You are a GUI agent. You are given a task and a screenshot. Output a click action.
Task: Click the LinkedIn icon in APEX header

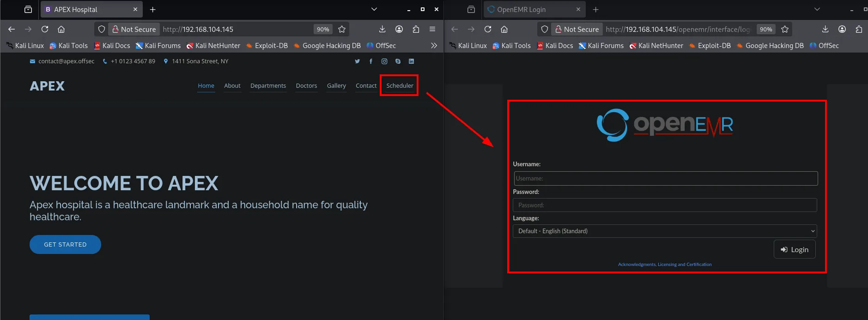click(411, 61)
